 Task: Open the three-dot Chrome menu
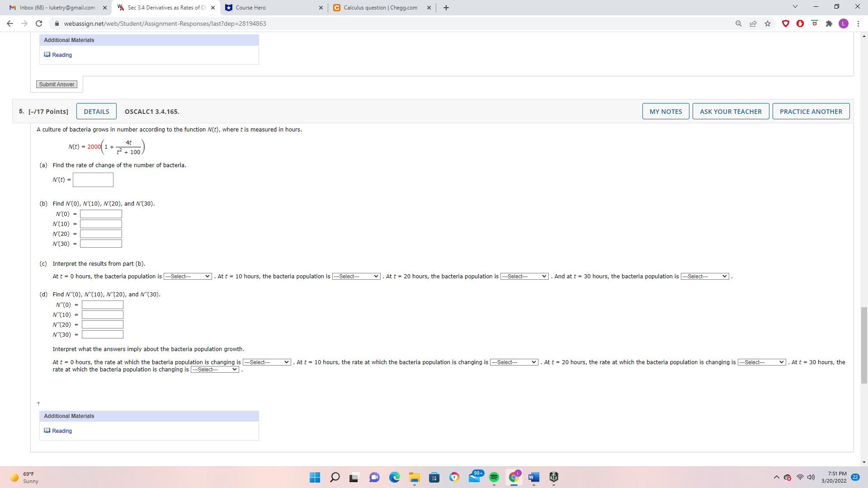tap(859, 23)
